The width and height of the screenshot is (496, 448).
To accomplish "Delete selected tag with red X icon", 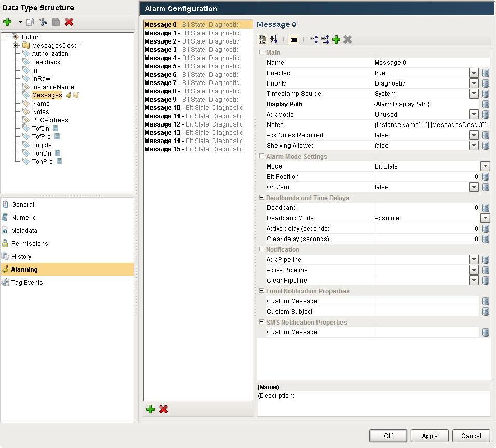I will [69, 22].
